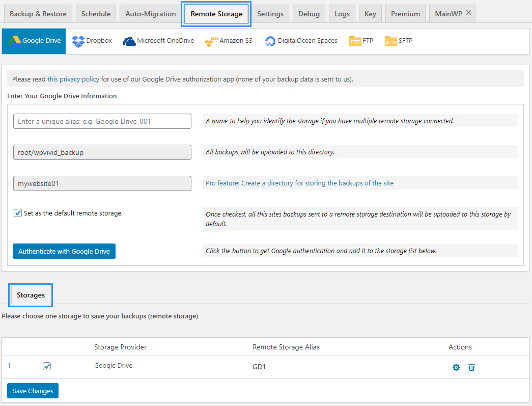Open the Debug tab

(x=309, y=14)
